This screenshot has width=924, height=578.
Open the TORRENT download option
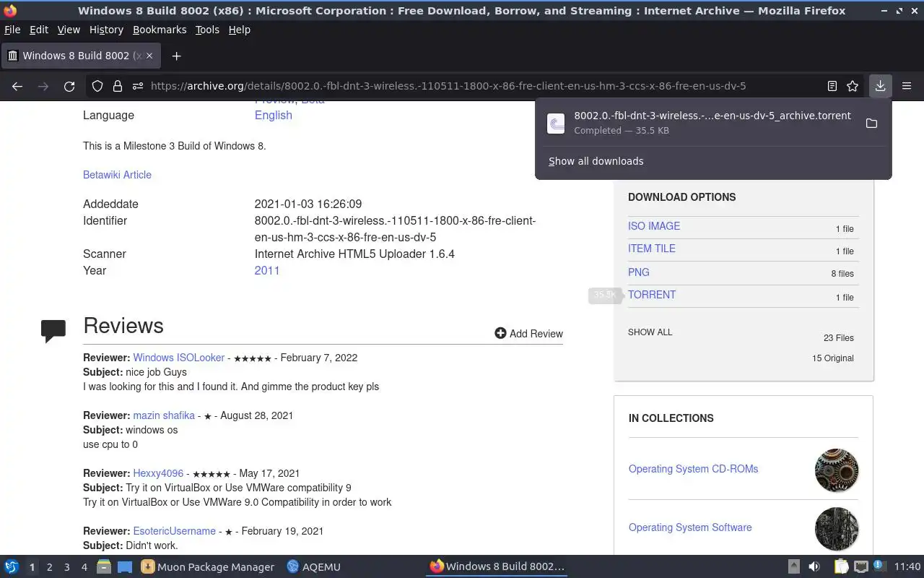tap(652, 295)
